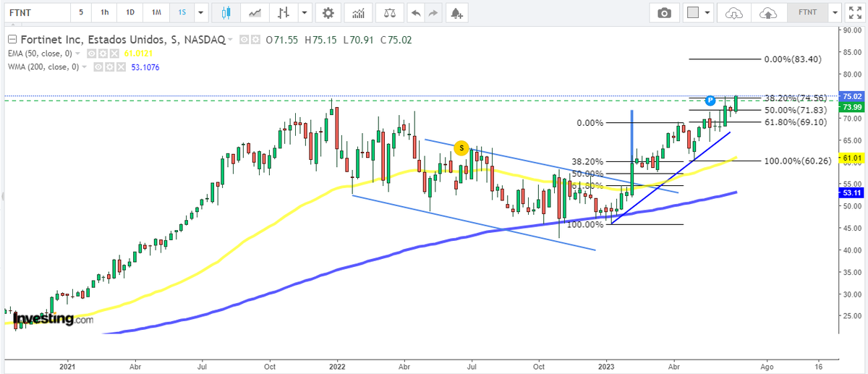Click the 100.00%(60.26) Fibonacci label
868x374 pixels.
pos(799,161)
